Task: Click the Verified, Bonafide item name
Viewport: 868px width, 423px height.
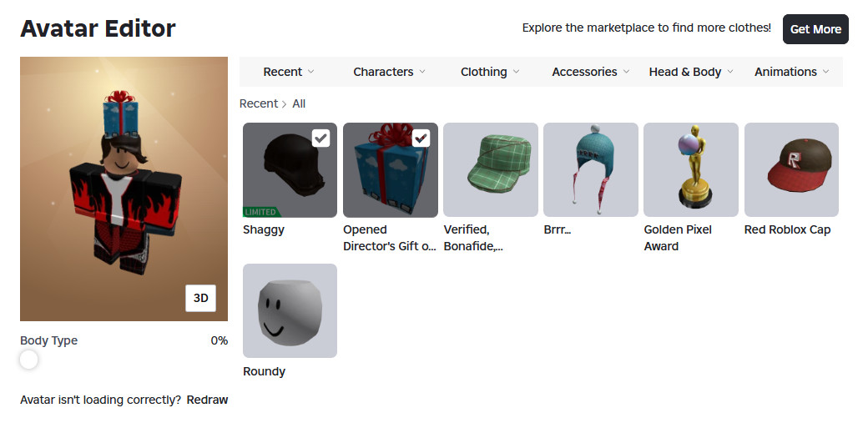Action: point(473,238)
